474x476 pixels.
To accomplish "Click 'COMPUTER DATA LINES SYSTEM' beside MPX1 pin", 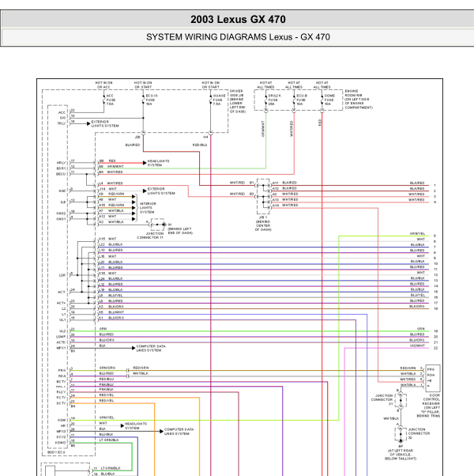I will (x=151, y=348).
